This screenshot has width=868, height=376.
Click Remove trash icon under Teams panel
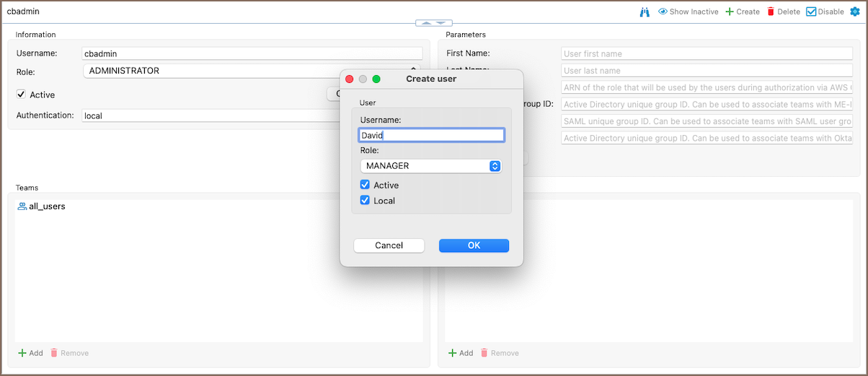(54, 353)
